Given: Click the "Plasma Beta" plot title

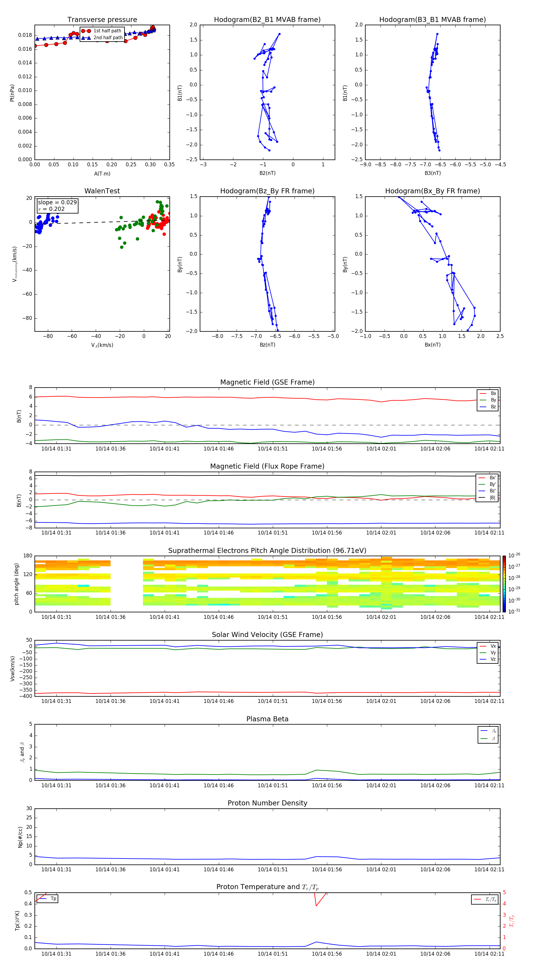Looking at the screenshot, I should pyautogui.click(x=267, y=719).
